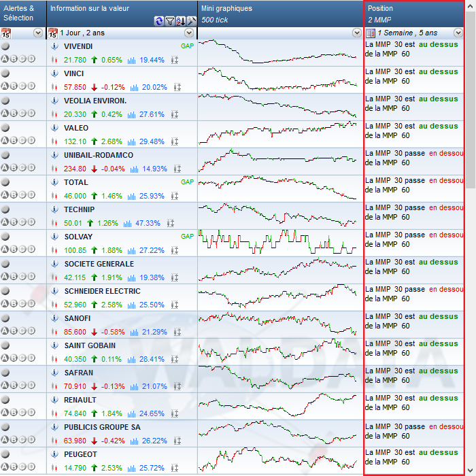The image size is (476, 476).
Task: Open VALEO info icon
Action: pyautogui.click(x=54, y=128)
